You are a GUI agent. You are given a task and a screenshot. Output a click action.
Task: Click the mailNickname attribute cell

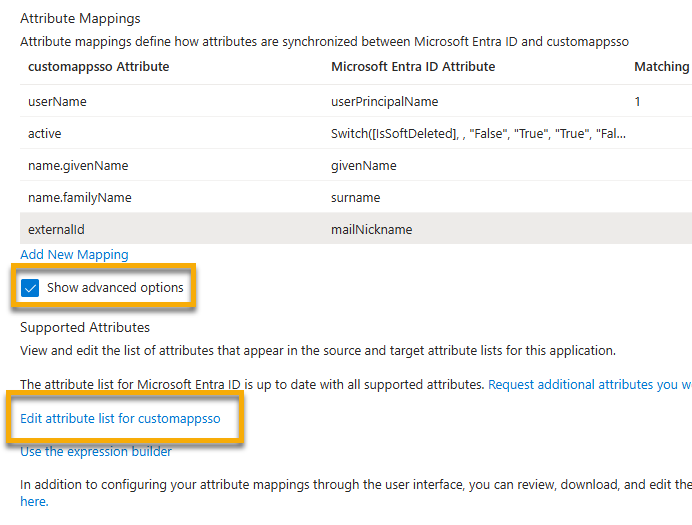[372, 229]
